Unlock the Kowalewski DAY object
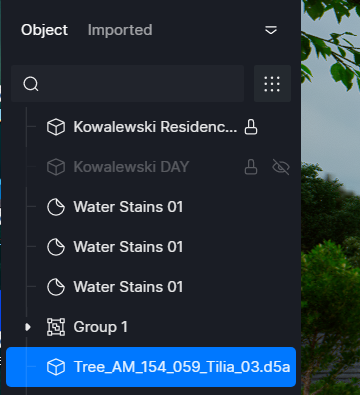The width and height of the screenshot is (360, 395). point(251,167)
